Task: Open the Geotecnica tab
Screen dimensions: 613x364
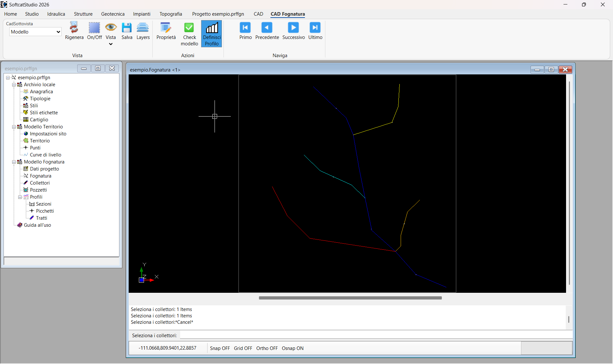Action: click(113, 14)
